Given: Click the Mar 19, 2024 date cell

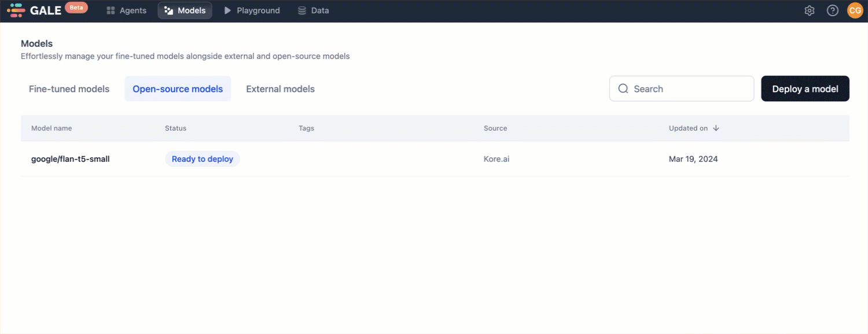Looking at the screenshot, I should coord(693,159).
